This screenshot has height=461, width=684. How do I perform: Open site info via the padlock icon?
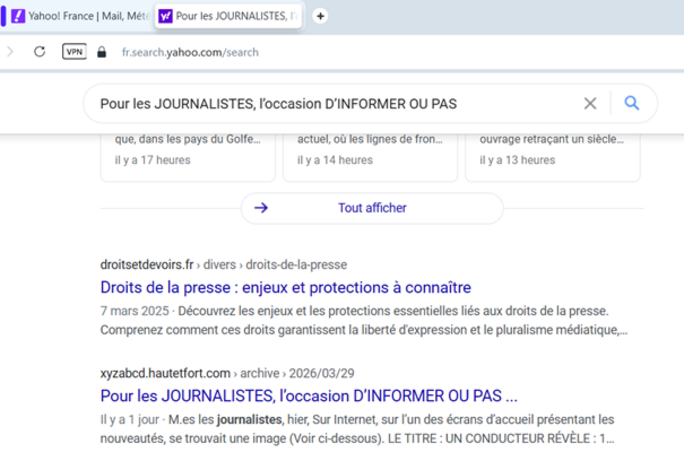(x=101, y=52)
